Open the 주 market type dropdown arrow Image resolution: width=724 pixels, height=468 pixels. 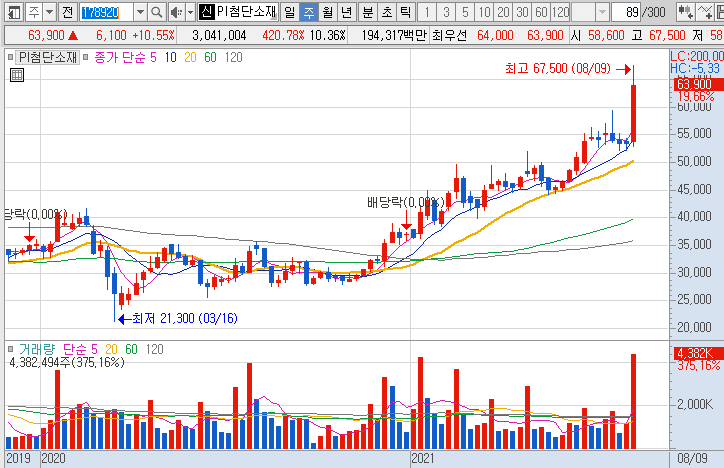49,12
